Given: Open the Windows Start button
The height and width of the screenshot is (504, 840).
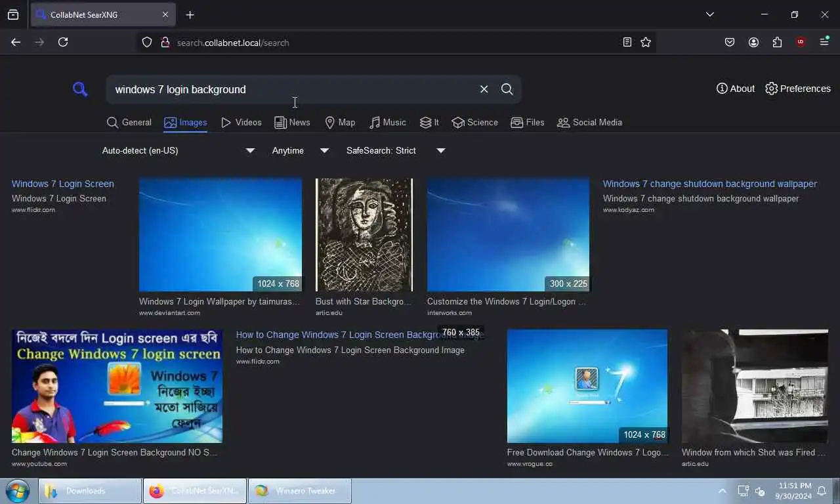Looking at the screenshot, I should tap(18, 491).
